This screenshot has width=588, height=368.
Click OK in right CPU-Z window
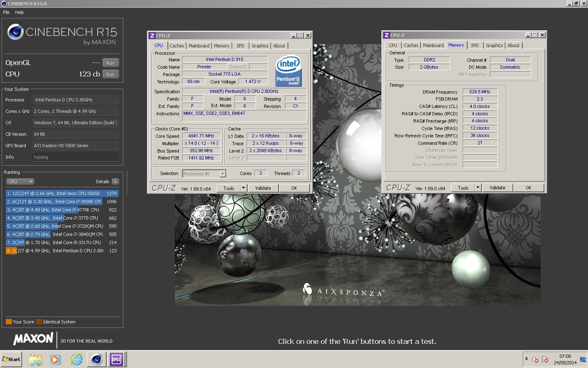coord(528,188)
